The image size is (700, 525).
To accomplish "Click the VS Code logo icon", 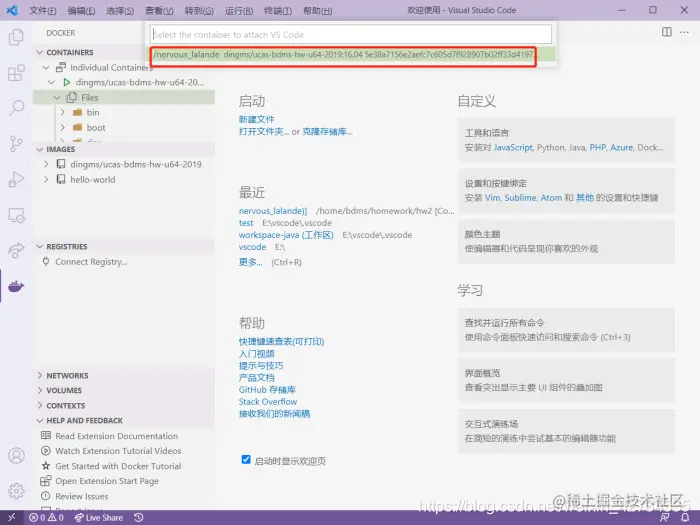I will coord(12,10).
